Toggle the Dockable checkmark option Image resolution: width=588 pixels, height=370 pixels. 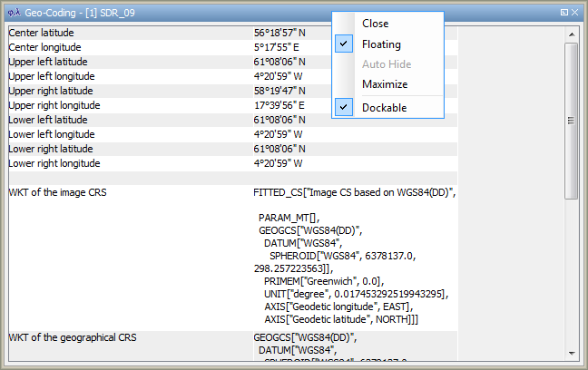[x=384, y=108]
